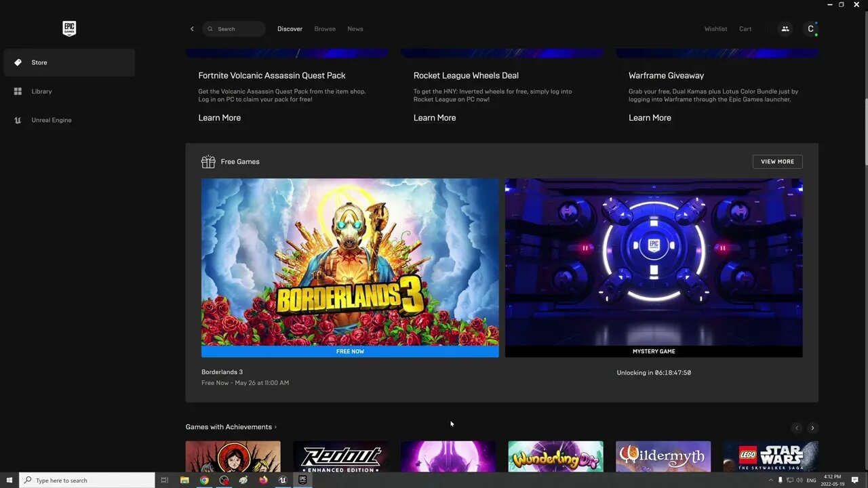Open the Borderlands 3 free game artwork
The width and height of the screenshot is (868, 488).
point(350,262)
